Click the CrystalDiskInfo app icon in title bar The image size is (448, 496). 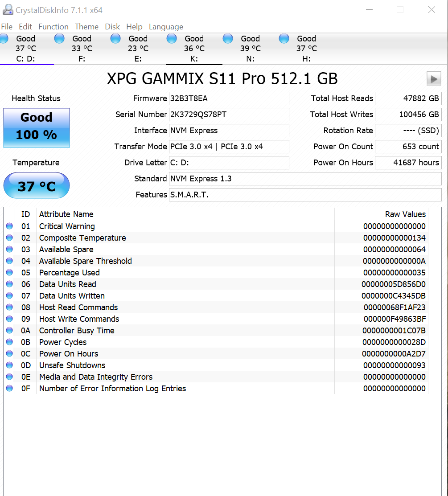[8, 10]
